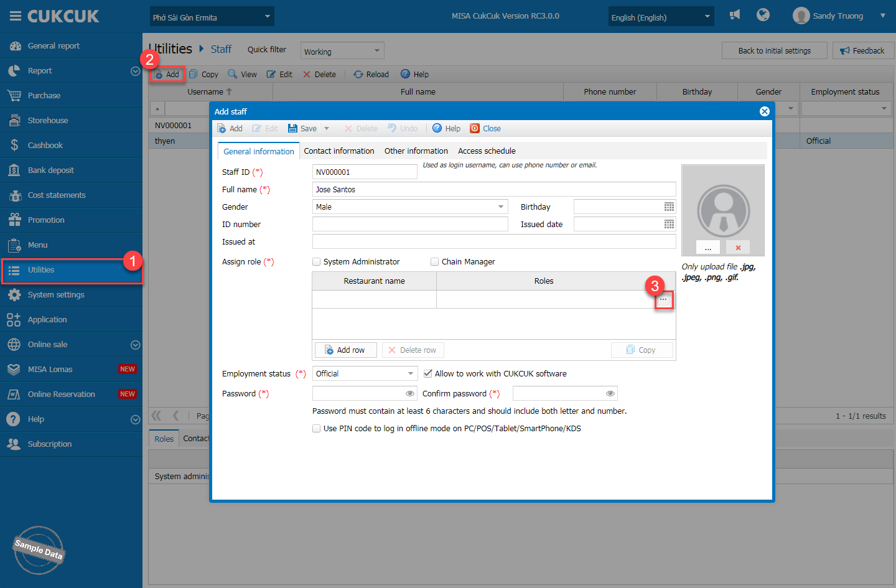The height and width of the screenshot is (588, 896).
Task: Click Delete in staff list toolbar
Action: pos(319,75)
